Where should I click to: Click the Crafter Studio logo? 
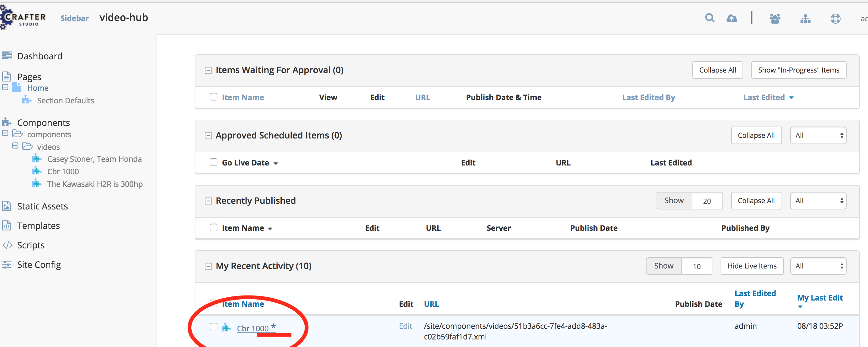(23, 18)
